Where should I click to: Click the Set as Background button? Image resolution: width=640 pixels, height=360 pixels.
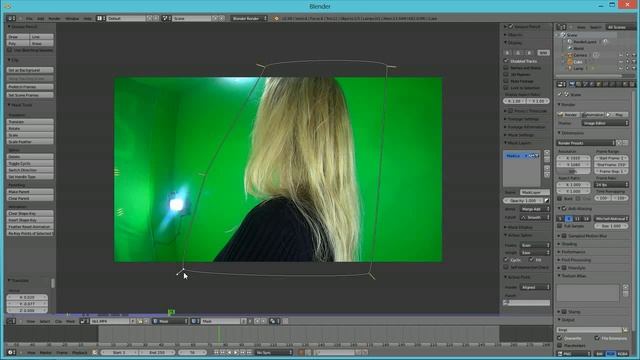tap(30, 70)
